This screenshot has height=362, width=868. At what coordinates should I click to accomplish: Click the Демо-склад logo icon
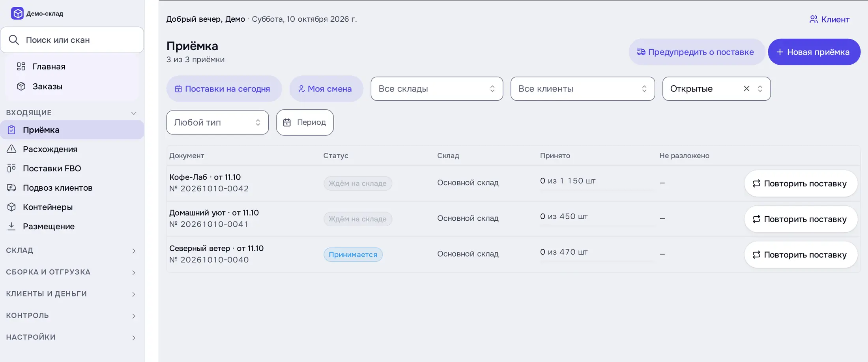pos(17,13)
